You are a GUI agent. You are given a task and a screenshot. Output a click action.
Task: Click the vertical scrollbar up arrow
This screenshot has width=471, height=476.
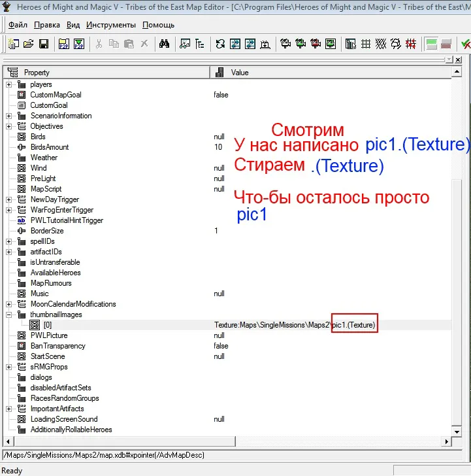coord(457,72)
